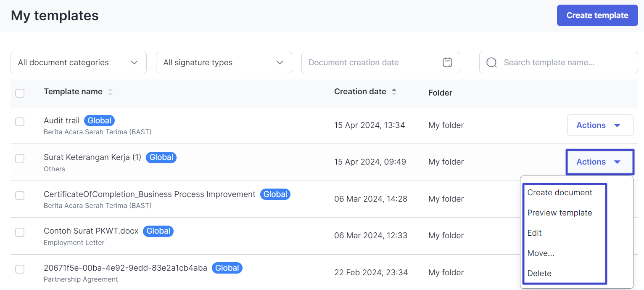Click the 06 Mar 2024, 14:28 date cell
644x290 pixels.
(x=371, y=199)
